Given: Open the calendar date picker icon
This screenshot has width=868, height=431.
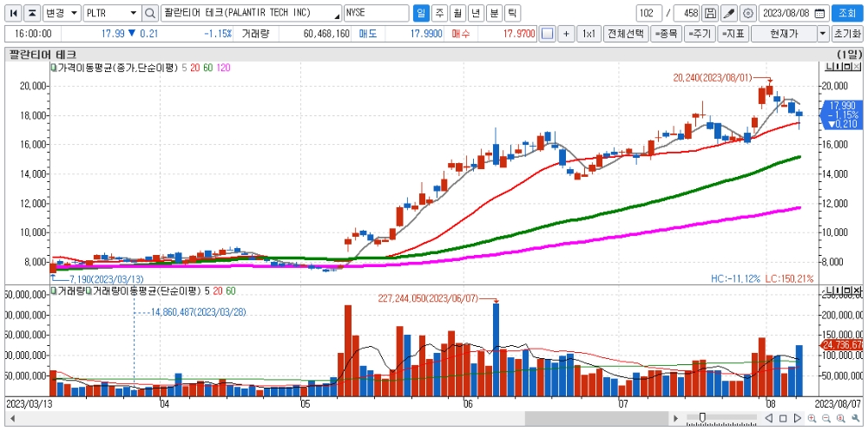Looking at the screenshot, I should pos(820,13).
